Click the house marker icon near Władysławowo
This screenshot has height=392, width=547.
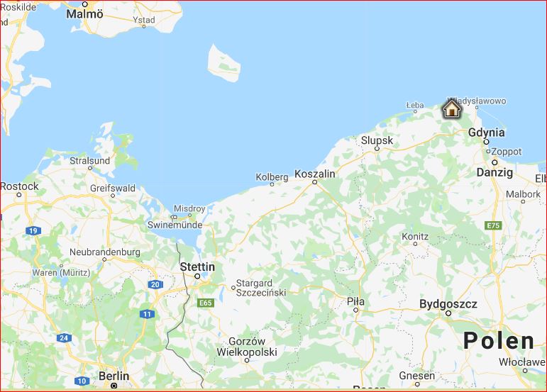[452, 108]
